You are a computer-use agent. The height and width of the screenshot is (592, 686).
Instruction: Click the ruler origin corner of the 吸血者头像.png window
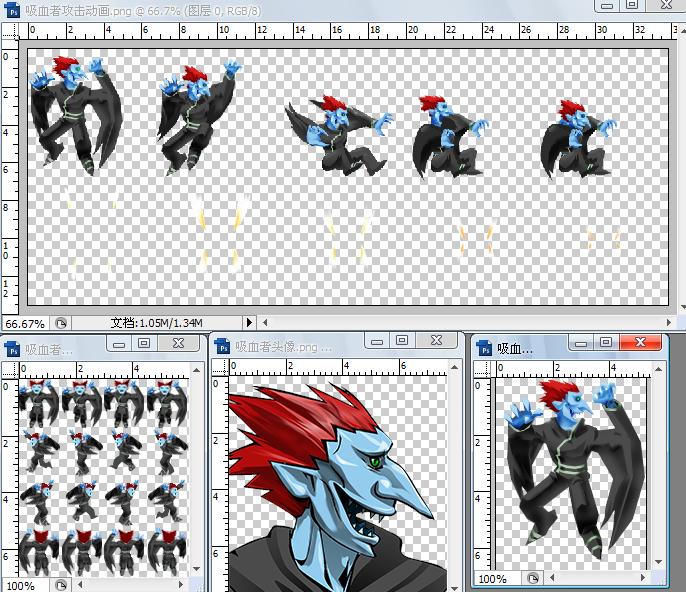point(220,367)
